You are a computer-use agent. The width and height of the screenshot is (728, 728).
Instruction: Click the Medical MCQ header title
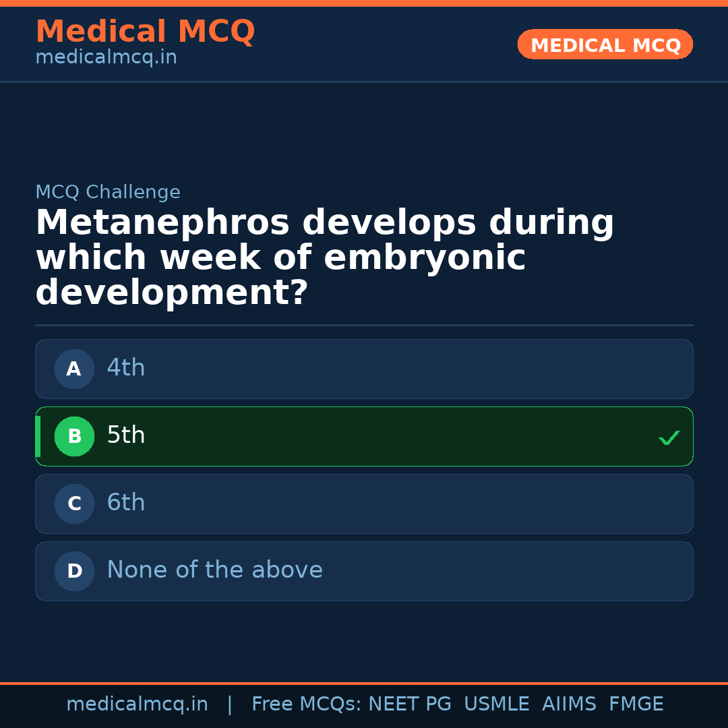(x=145, y=32)
